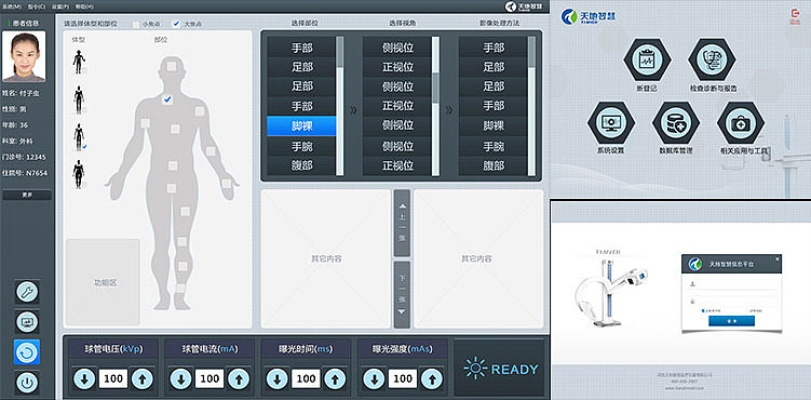This screenshot has height=400, width=811.
Task: Open the 系统(M) menu
Action: point(10,6)
